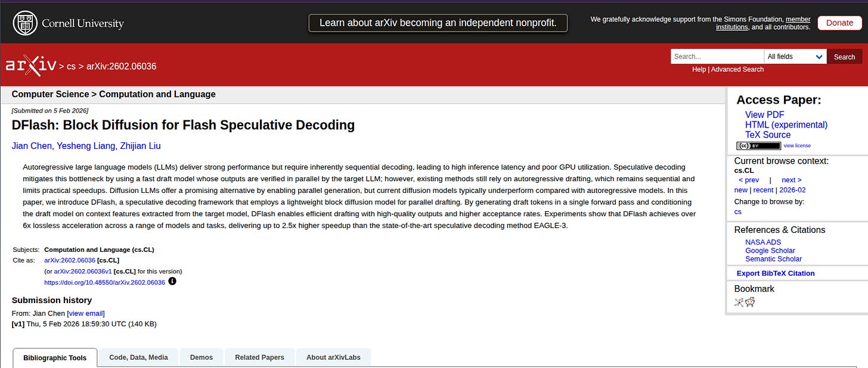Click the arXiv nonprofit announcement banner
Screen dimensions: 868x368
tap(438, 23)
